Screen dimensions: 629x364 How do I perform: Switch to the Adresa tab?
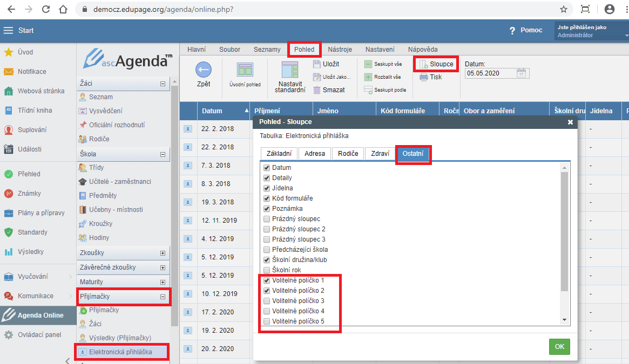(315, 154)
